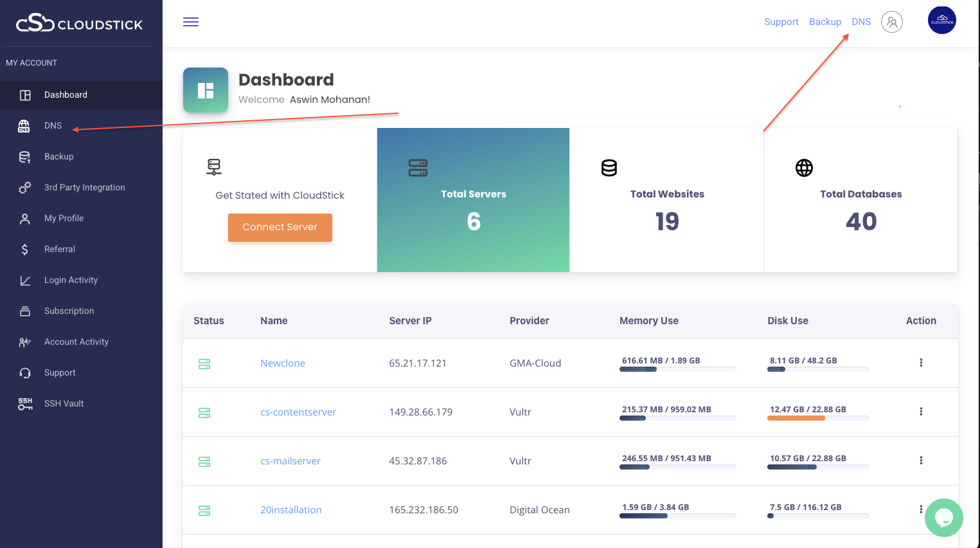
Task: Select the SSH Vault sidebar icon
Action: click(x=24, y=403)
